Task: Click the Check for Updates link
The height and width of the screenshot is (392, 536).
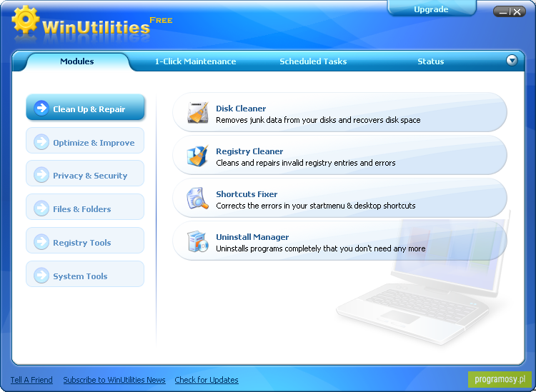Action: 207,380
